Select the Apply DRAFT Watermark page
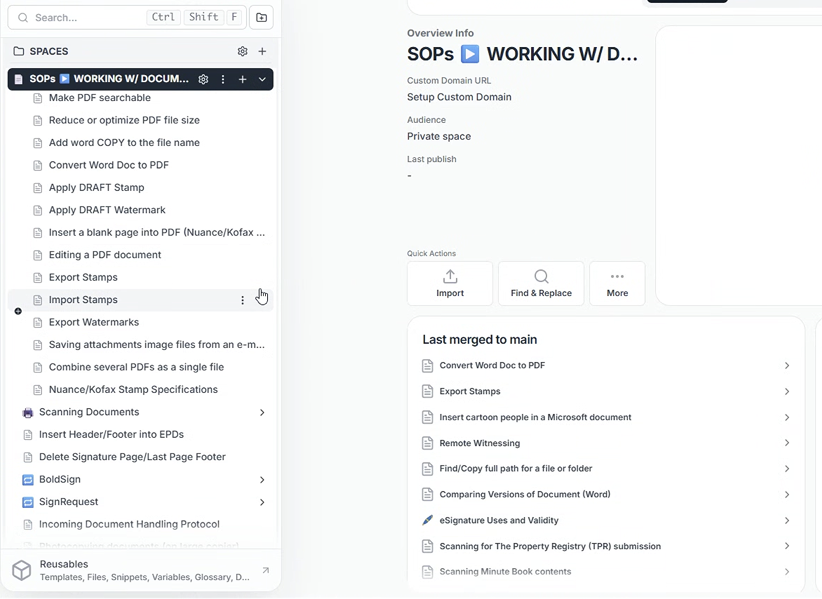The height and width of the screenshot is (599, 822). click(107, 210)
